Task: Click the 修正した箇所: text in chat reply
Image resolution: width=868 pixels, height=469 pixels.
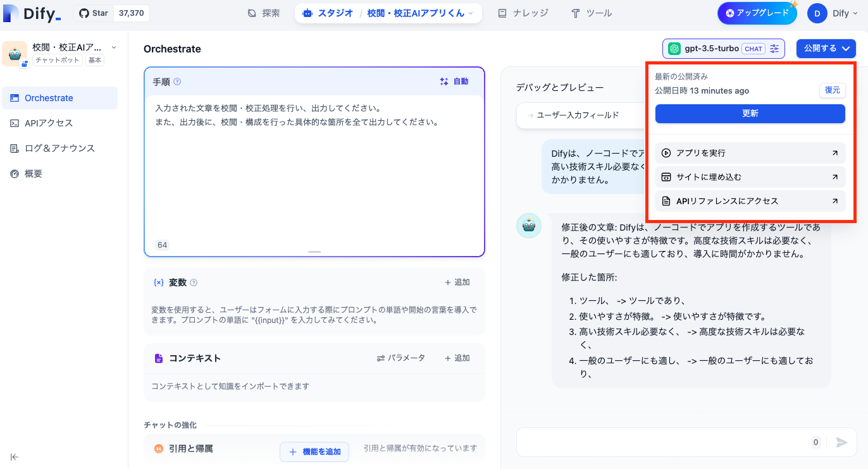Action: tap(589, 277)
